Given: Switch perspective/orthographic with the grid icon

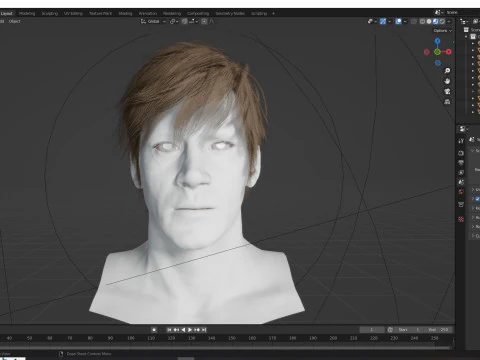Looking at the screenshot, I should click(x=447, y=102).
